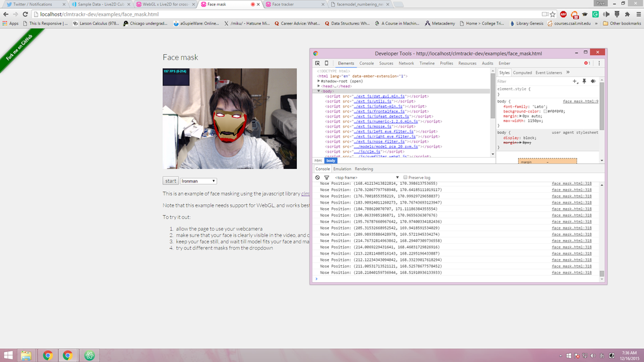The width and height of the screenshot is (644, 362).
Task: Select the body breadcrumb in Elements
Action: click(x=331, y=161)
